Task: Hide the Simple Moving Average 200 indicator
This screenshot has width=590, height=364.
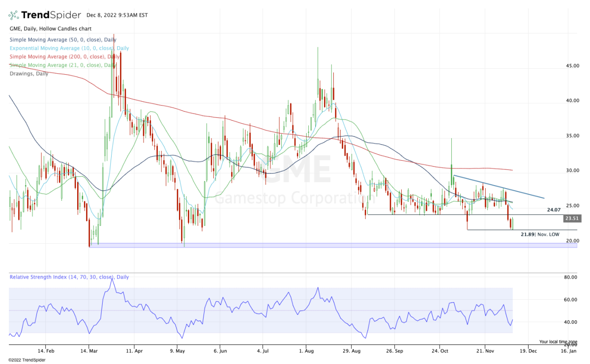Action: click(63, 56)
